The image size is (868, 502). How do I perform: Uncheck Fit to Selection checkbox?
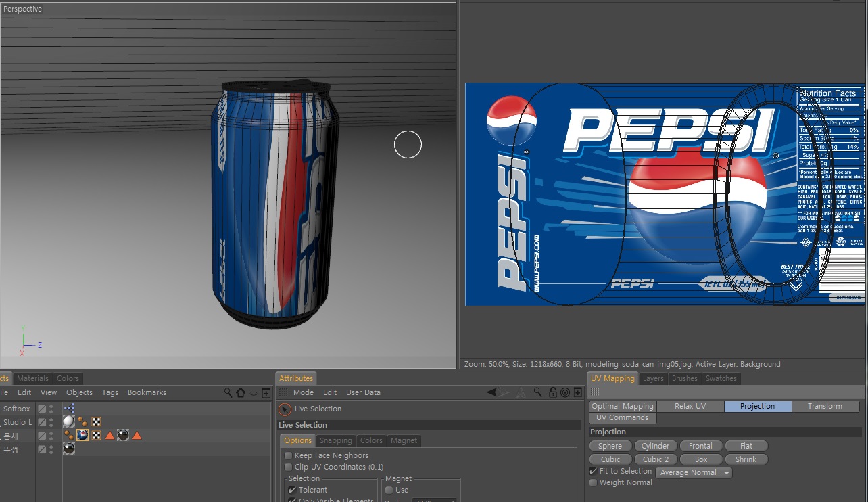pyautogui.click(x=594, y=471)
